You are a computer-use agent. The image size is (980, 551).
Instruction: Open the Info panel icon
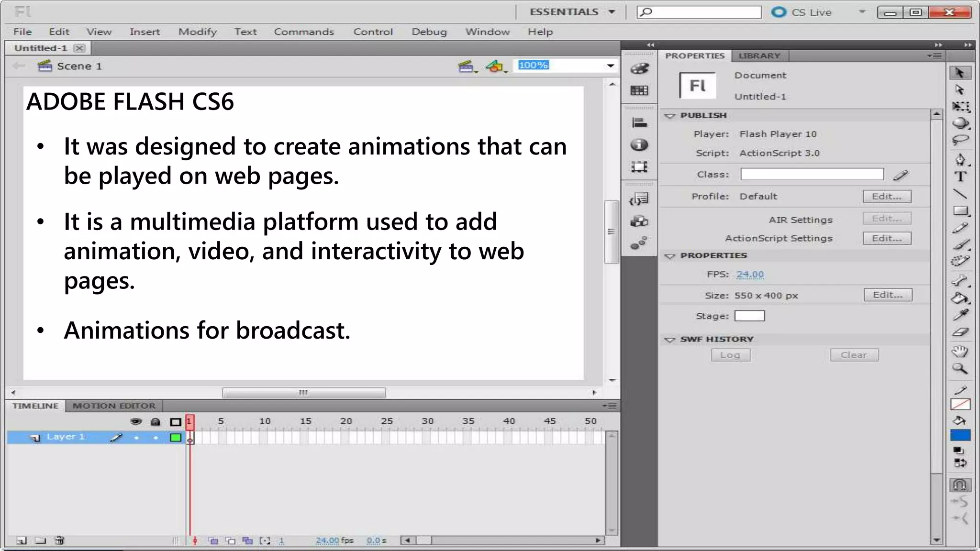639,144
